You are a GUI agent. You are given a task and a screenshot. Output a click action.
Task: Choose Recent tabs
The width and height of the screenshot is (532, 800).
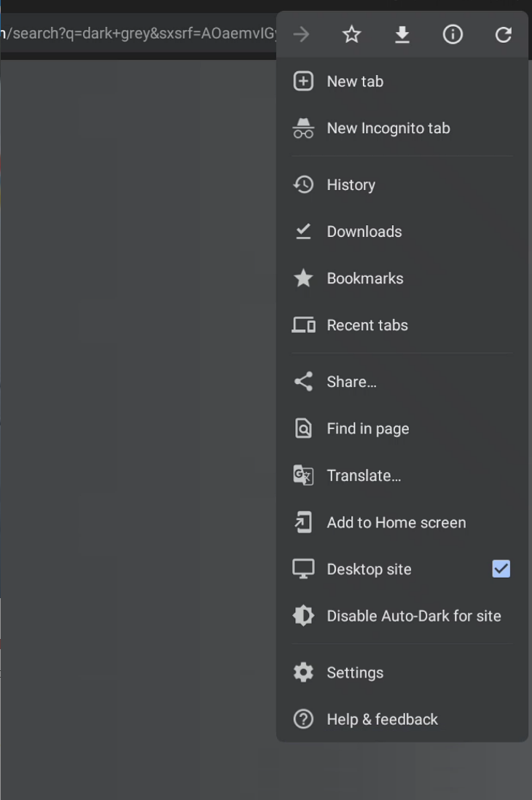367,326
